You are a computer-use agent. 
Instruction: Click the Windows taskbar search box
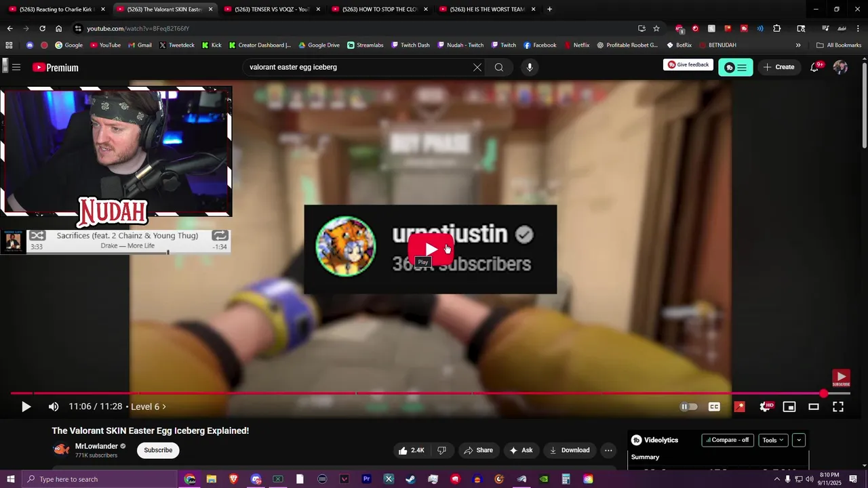tap(100, 479)
